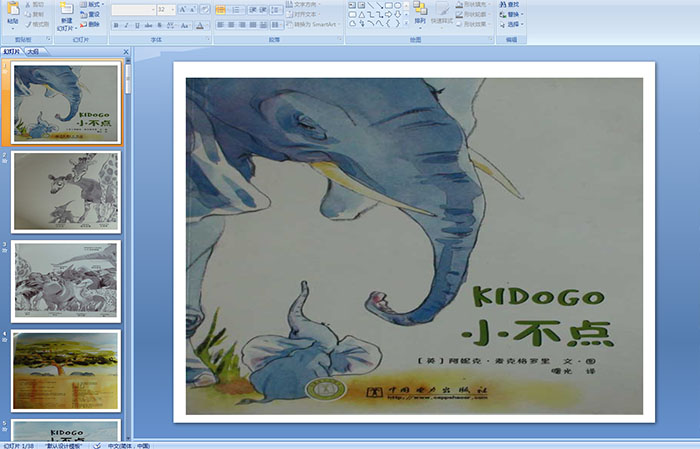Click the Clear Formatting eraser icon
The width and height of the screenshot is (700, 449).
[x=205, y=9]
